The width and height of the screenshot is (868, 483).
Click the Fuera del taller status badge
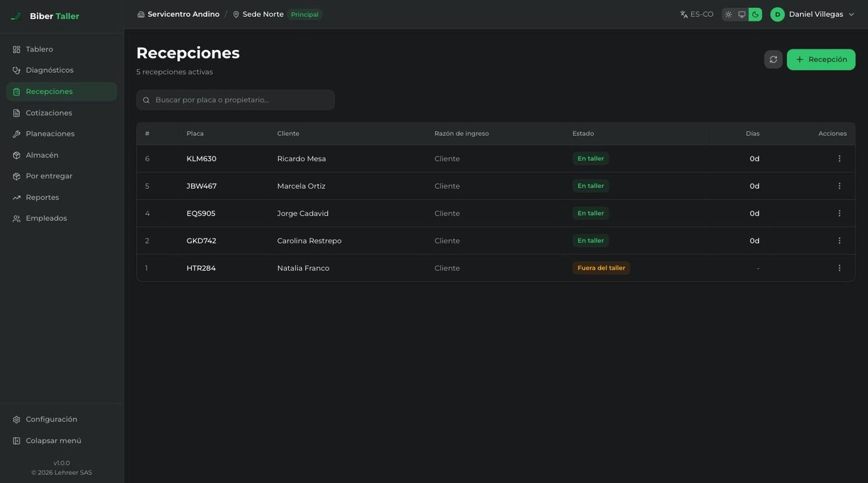[601, 268]
